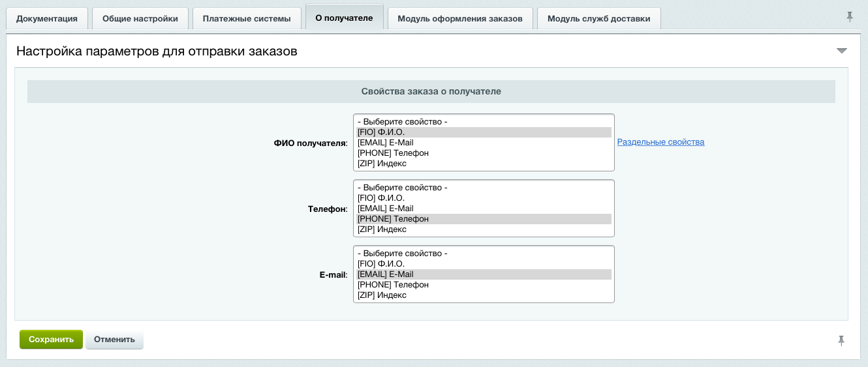Image resolution: width=868 pixels, height=367 pixels.
Task: Select [FIO] Ф.И.О. in ФИО получателя list
Action: coord(484,132)
